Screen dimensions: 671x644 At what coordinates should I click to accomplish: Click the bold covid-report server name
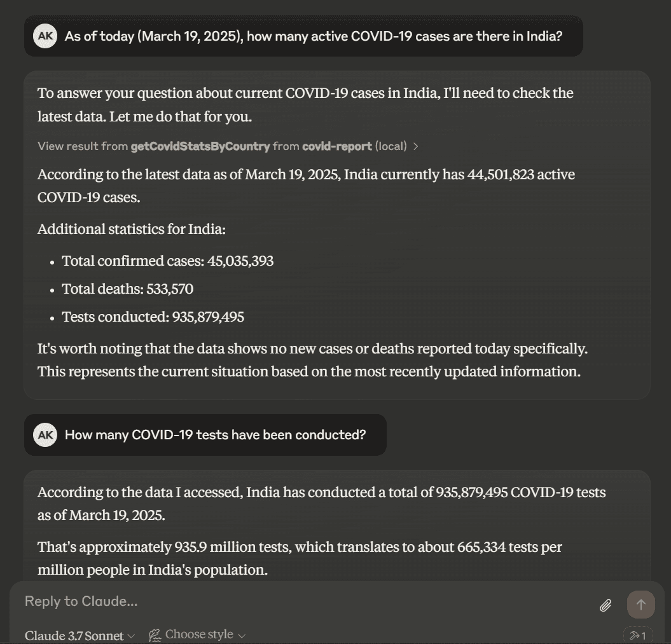pos(337,146)
